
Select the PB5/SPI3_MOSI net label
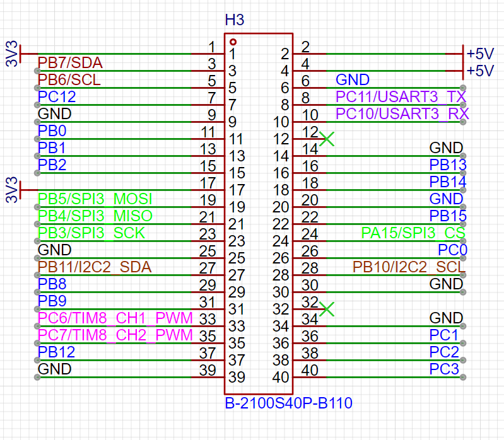(x=95, y=199)
